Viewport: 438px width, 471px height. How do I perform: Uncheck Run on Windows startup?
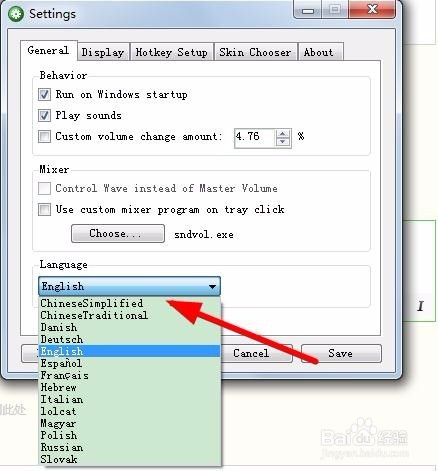[44, 94]
